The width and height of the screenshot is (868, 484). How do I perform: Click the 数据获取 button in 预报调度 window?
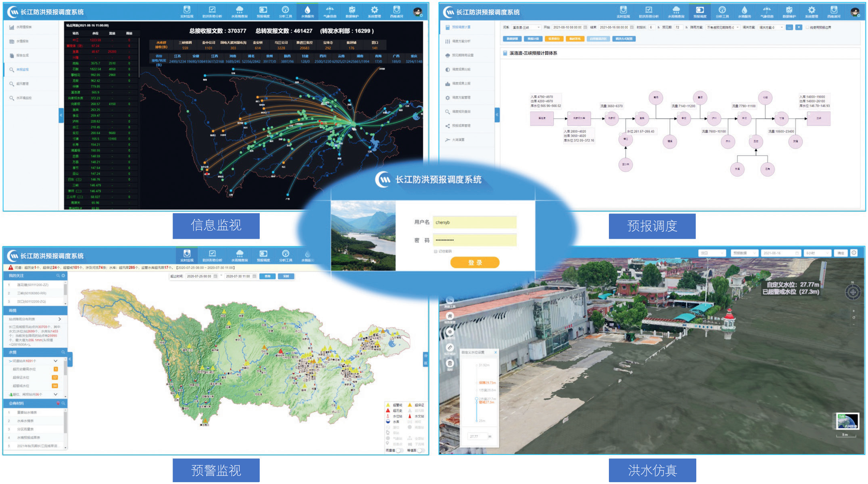click(512, 39)
